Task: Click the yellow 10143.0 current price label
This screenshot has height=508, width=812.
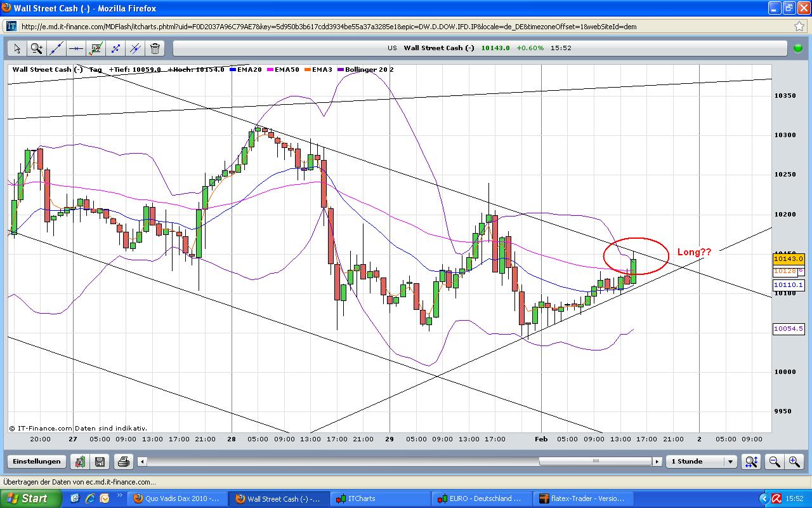Action: 789,259
